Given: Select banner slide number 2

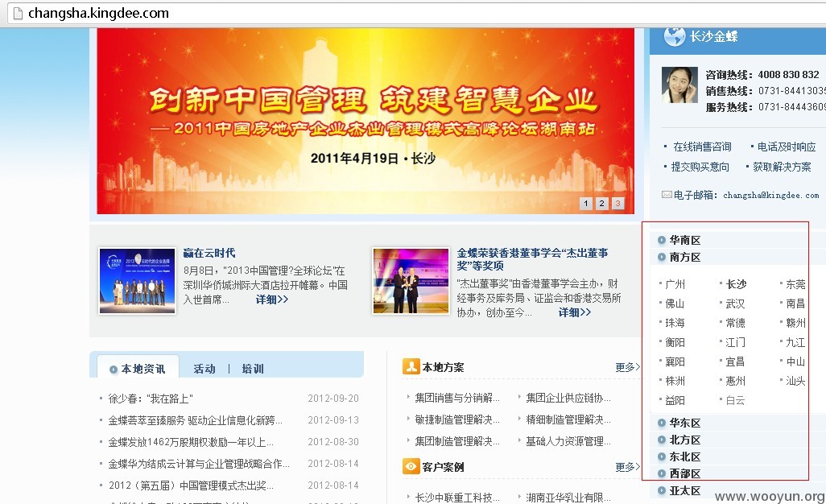Looking at the screenshot, I should click(601, 203).
